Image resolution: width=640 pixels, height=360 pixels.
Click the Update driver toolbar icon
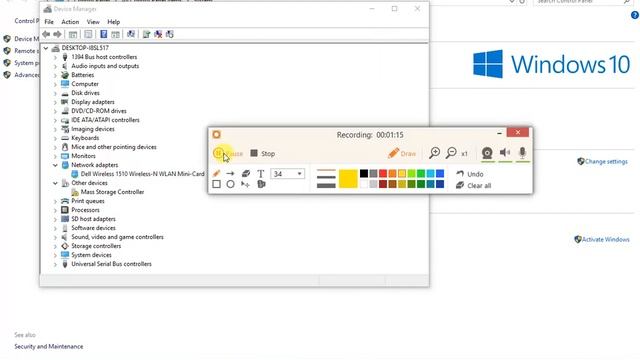[x=147, y=34]
